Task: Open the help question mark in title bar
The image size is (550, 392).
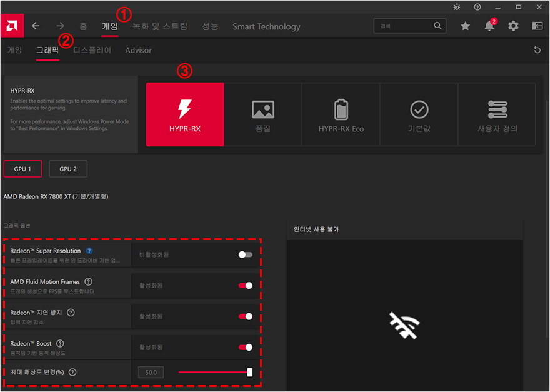Action: (477, 7)
